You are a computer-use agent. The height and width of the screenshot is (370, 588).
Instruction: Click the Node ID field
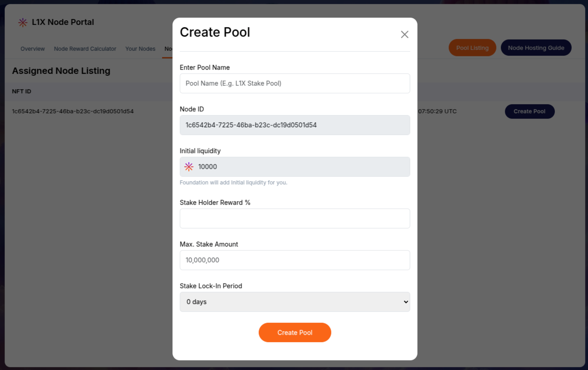tap(295, 125)
